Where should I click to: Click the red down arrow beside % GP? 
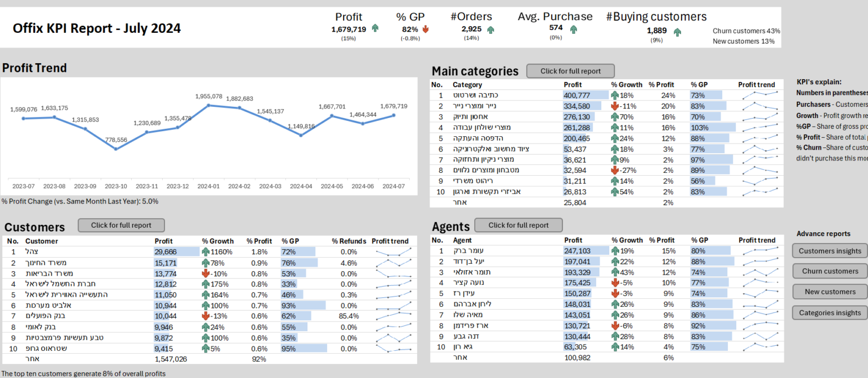(425, 29)
